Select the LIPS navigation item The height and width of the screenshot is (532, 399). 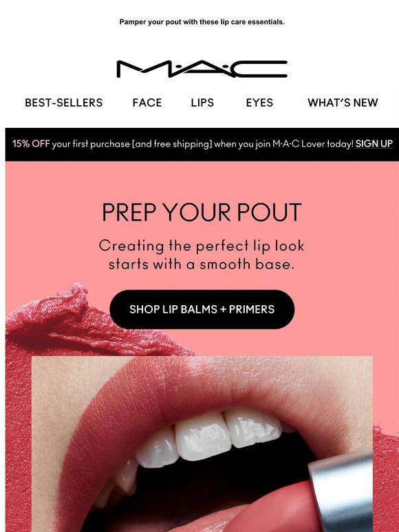tap(202, 102)
